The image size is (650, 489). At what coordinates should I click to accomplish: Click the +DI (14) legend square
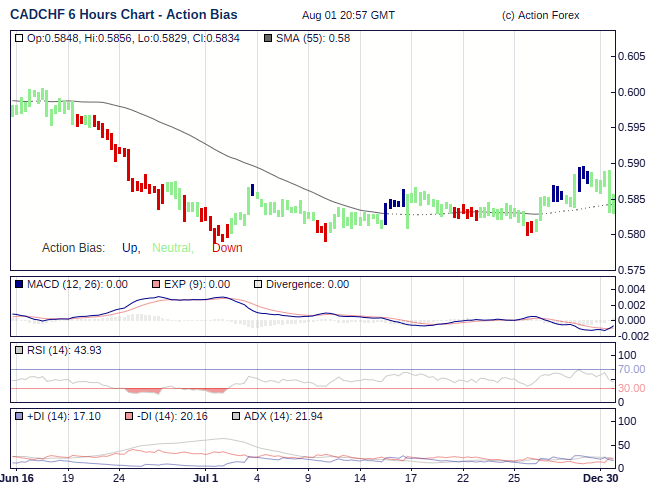point(19,415)
